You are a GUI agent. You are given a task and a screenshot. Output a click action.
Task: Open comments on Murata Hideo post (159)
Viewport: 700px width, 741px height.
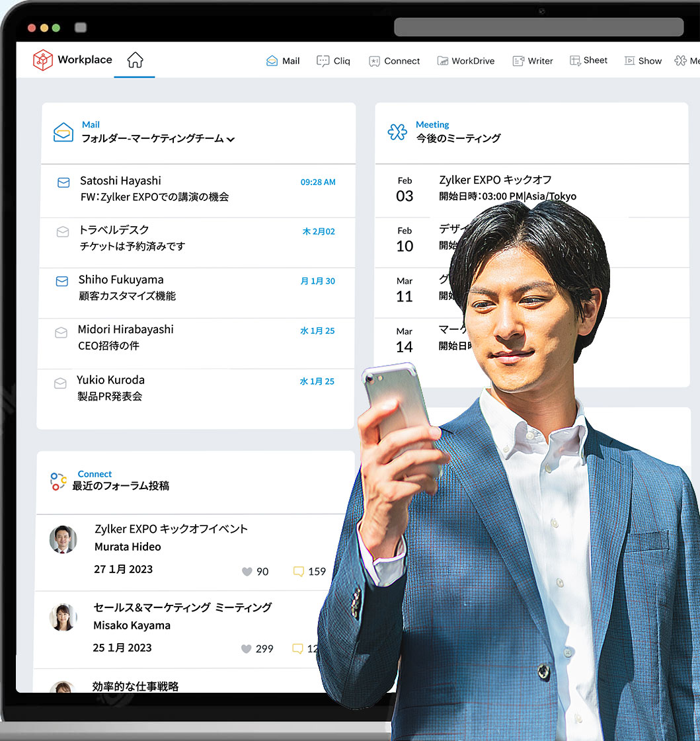pos(309,571)
